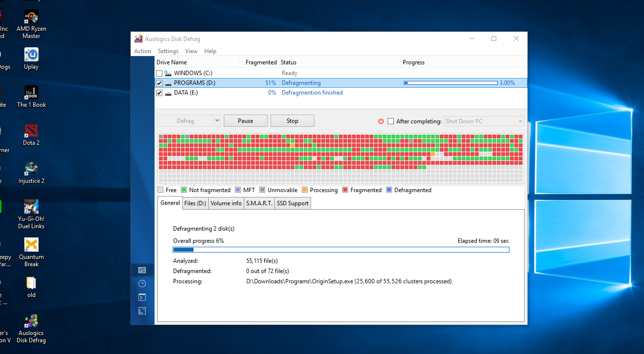This screenshot has height=354, width=644.
Task: Open the command-line console sidebar icon
Action: click(142, 297)
